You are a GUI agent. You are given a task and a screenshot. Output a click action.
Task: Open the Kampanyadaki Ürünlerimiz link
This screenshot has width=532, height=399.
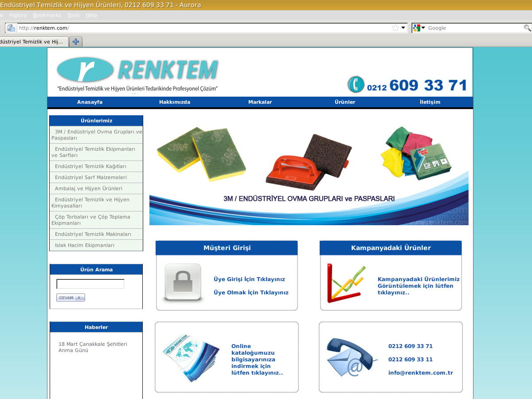pyautogui.click(x=419, y=286)
